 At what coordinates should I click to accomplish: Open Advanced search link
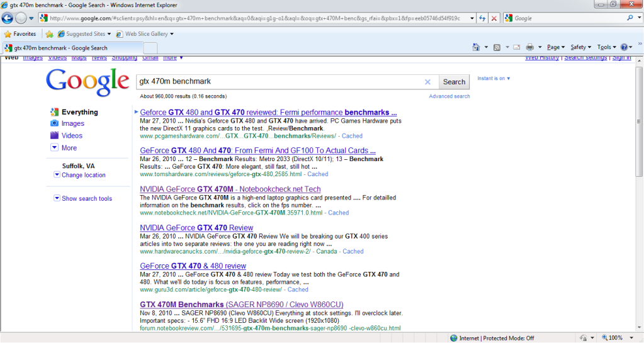pyautogui.click(x=449, y=96)
